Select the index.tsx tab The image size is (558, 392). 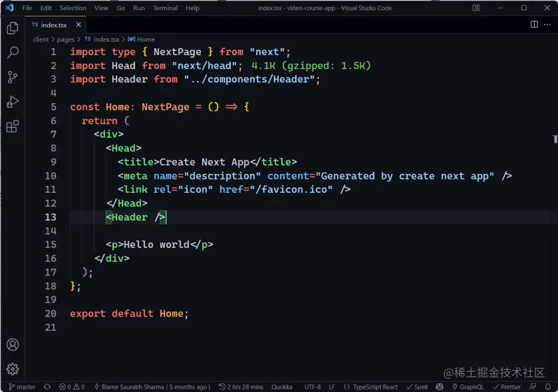click(54, 25)
